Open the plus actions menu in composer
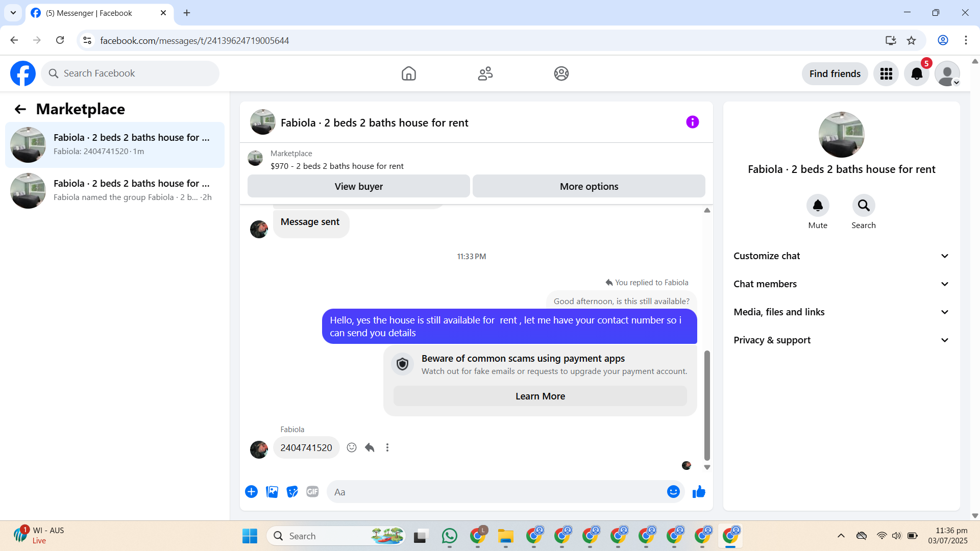This screenshot has height=551, width=980. (251, 492)
